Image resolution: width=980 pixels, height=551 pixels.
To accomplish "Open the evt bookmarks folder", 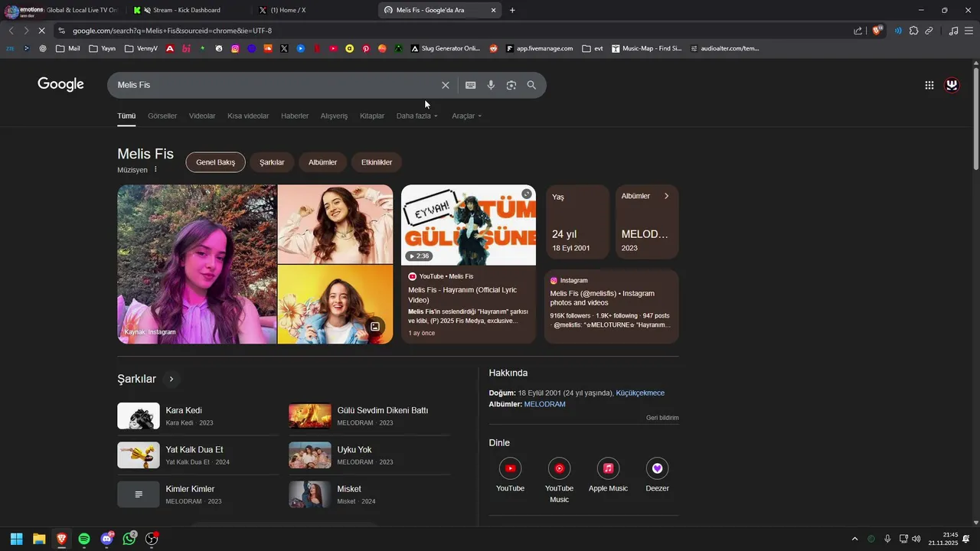I will pyautogui.click(x=593, y=48).
